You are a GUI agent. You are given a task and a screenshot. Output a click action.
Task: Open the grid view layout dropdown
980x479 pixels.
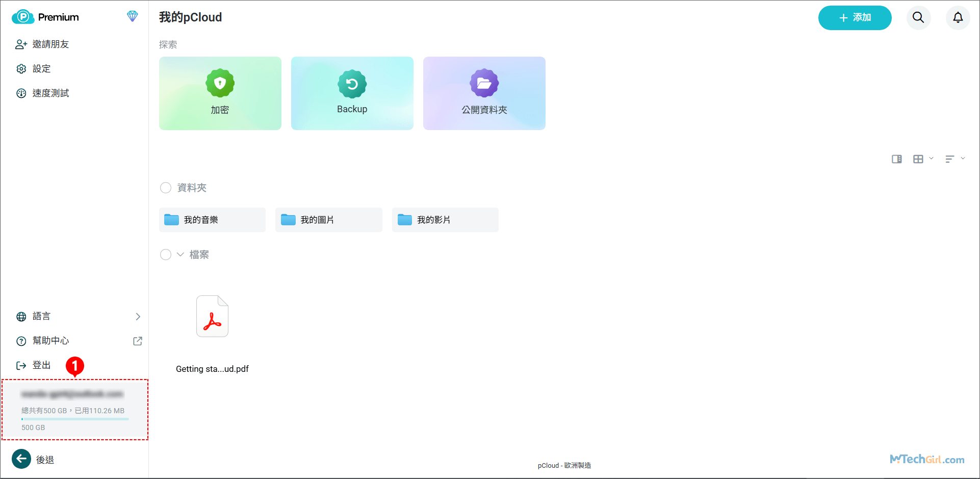tap(923, 159)
